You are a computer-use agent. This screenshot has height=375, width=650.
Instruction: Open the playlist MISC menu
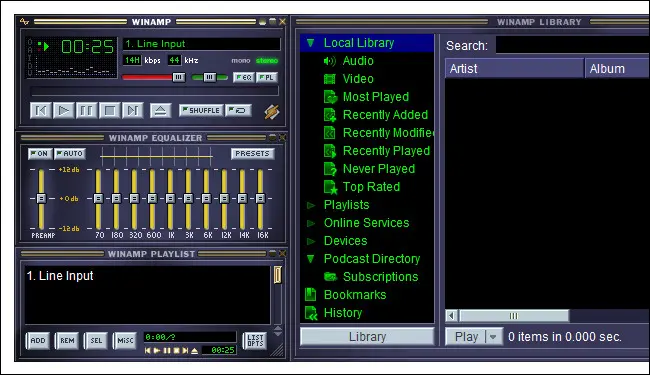[125, 341]
